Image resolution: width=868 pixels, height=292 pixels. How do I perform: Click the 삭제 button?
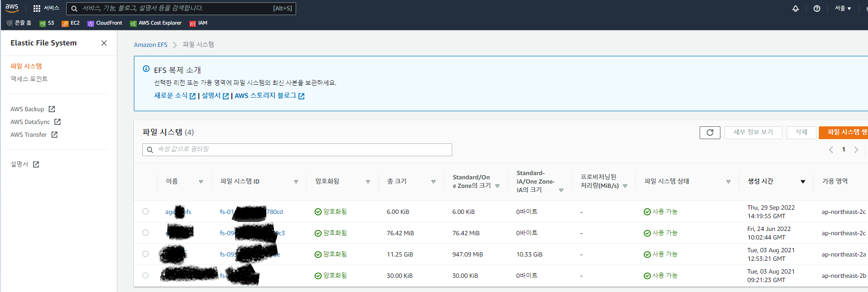(801, 133)
